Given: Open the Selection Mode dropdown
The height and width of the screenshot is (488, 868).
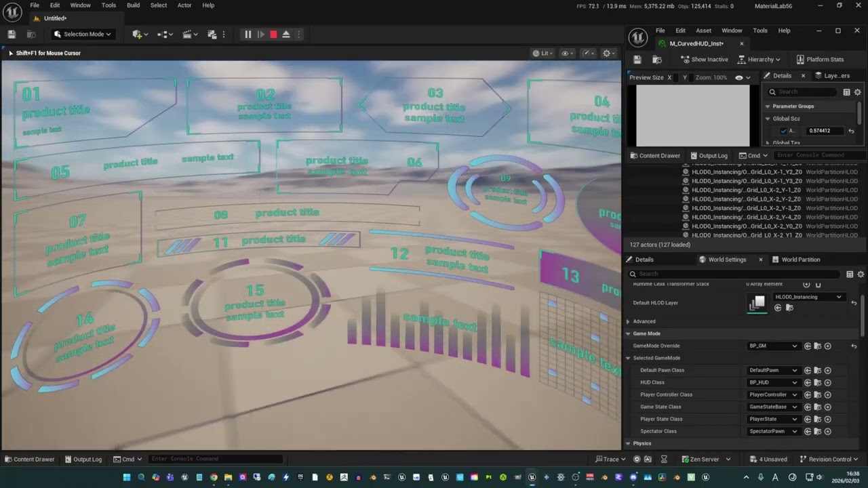Looking at the screenshot, I should 82,34.
